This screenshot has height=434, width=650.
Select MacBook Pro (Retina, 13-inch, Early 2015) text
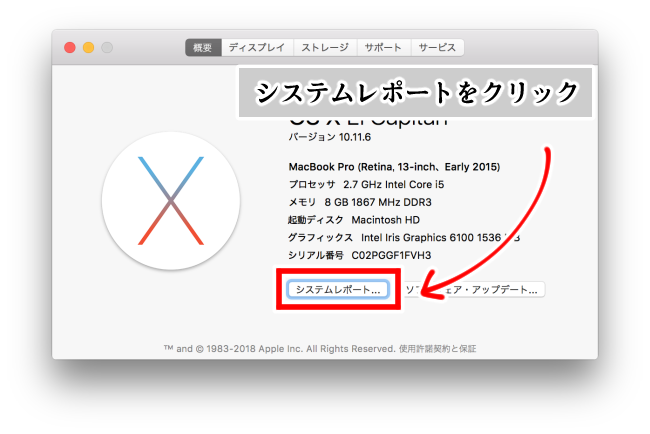coord(394,167)
